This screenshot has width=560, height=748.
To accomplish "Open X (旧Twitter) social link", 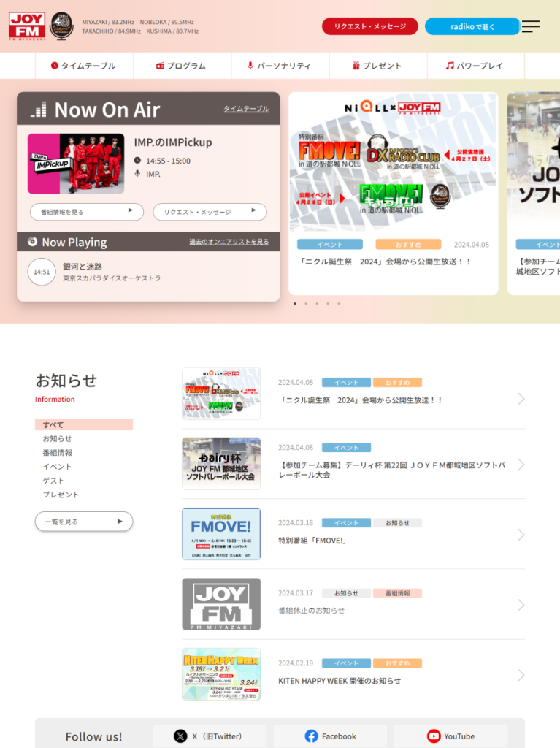I will [210, 736].
